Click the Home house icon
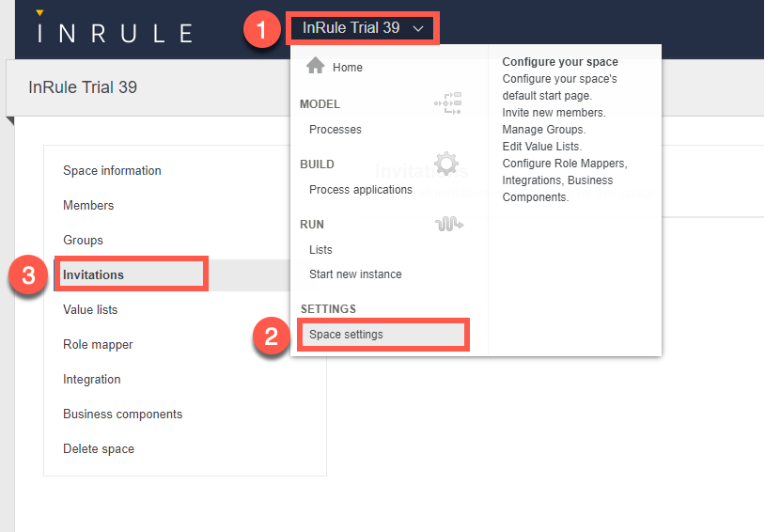This screenshot has height=532, width=765. (x=316, y=66)
